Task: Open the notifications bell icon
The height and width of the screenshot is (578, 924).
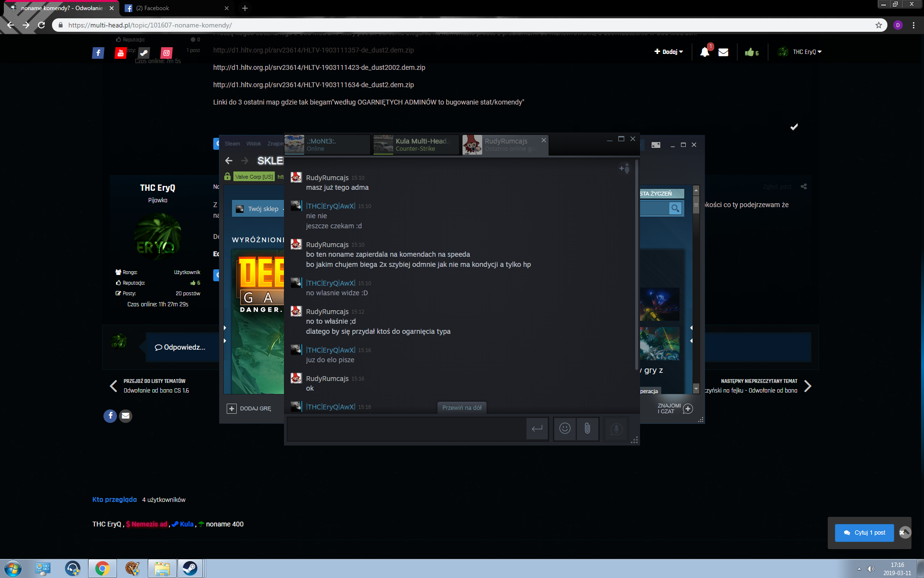Action: (x=705, y=52)
